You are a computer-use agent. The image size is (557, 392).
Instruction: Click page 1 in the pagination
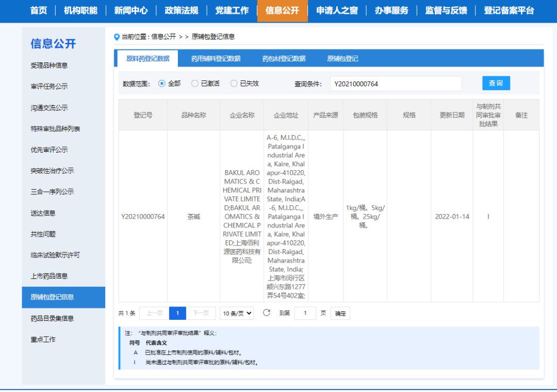177,313
